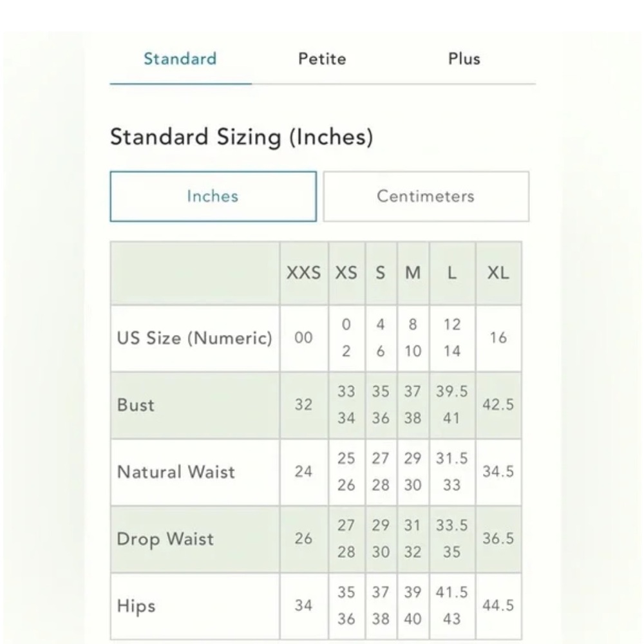The image size is (644, 644).
Task: Click the L column header
Action: [452, 273]
